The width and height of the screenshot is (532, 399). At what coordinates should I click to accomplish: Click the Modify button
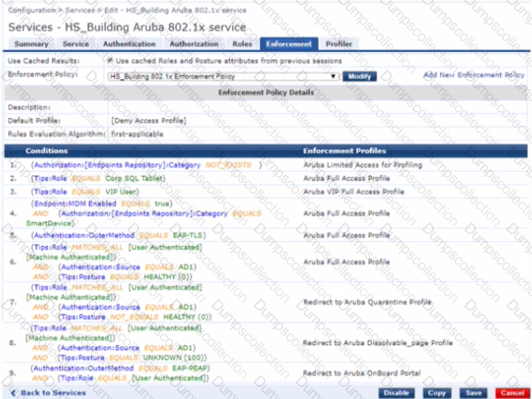(x=359, y=76)
